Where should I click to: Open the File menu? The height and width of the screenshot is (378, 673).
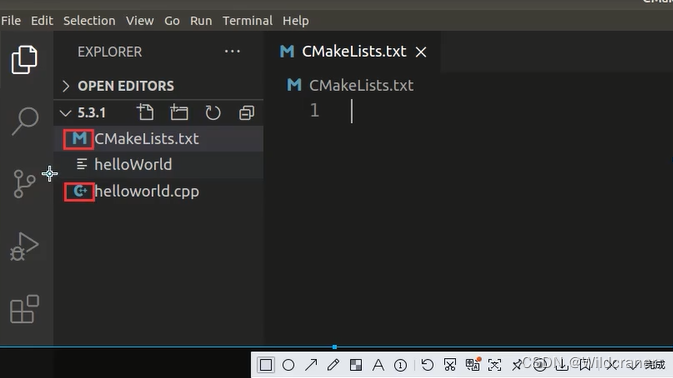point(11,21)
